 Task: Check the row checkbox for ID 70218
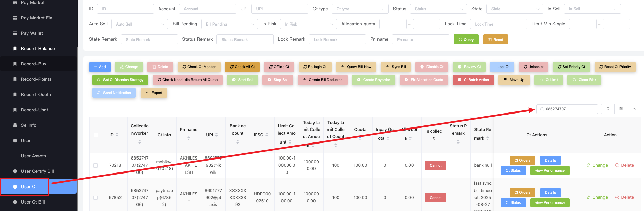[x=96, y=165]
